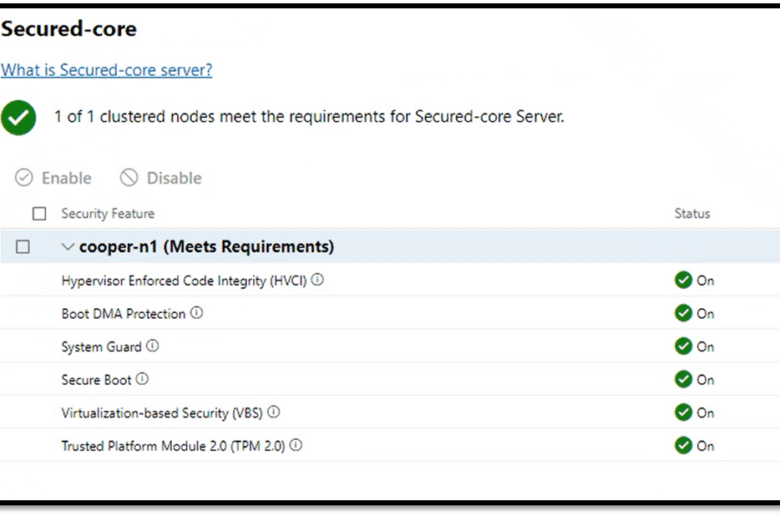Image resolution: width=780 pixels, height=516 pixels.
Task: Click the info icon beside Boot DMA Protection
Action: (197, 312)
